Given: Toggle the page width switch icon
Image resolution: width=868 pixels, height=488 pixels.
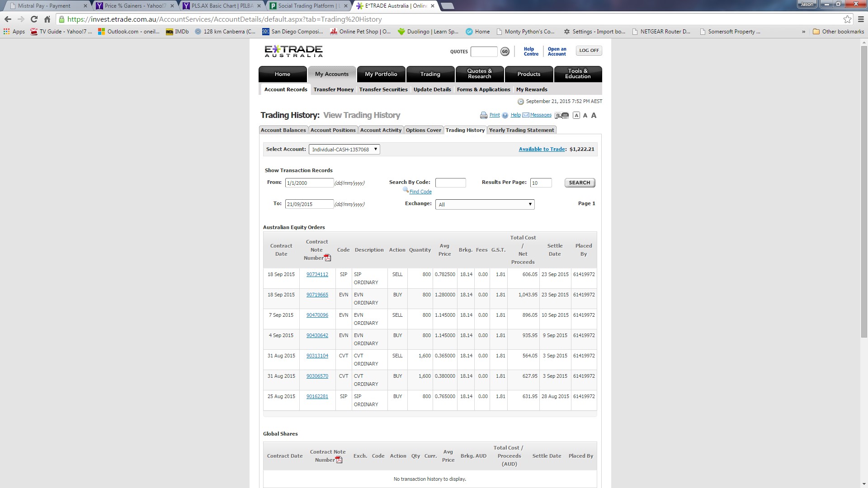Looking at the screenshot, I should [562, 116].
